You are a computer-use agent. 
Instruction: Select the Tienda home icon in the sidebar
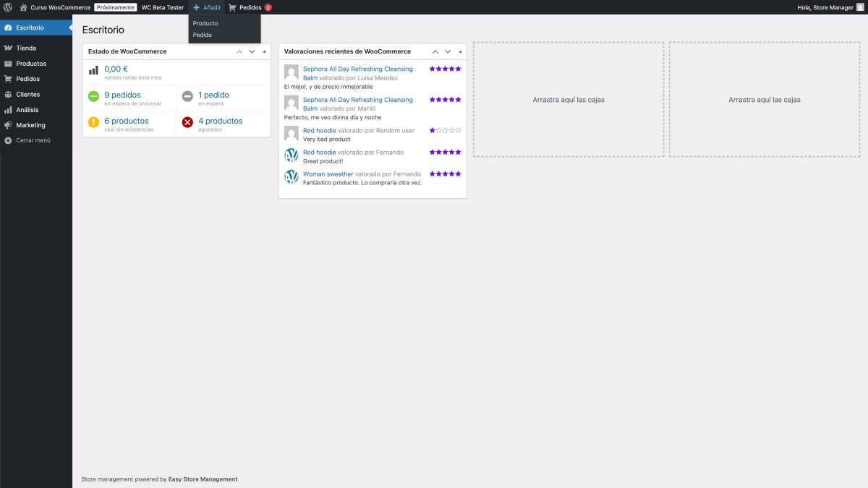9,48
